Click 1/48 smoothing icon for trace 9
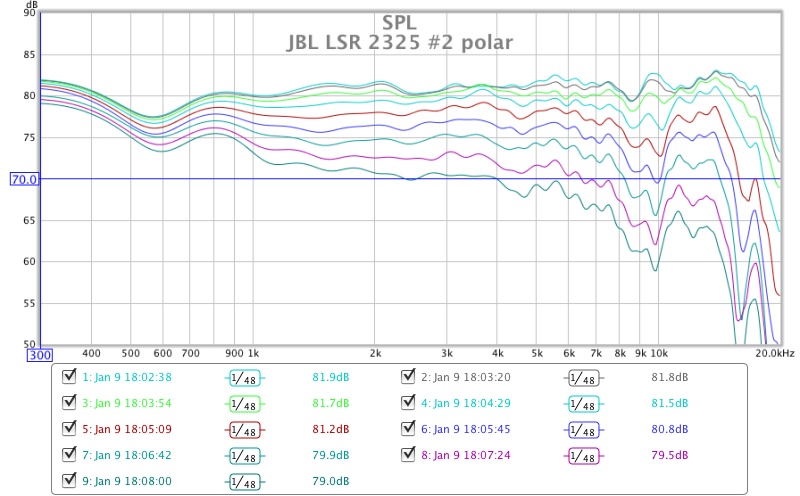The width and height of the screenshot is (800, 496). 245,482
